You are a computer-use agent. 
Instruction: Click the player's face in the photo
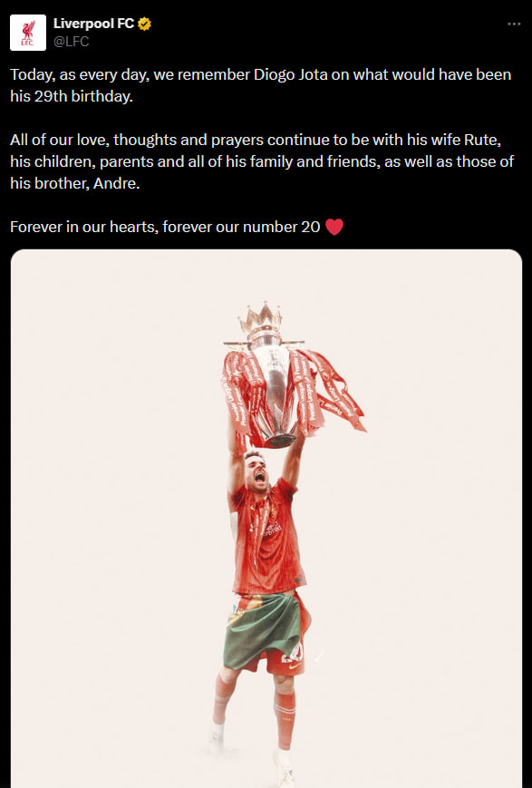point(257,471)
